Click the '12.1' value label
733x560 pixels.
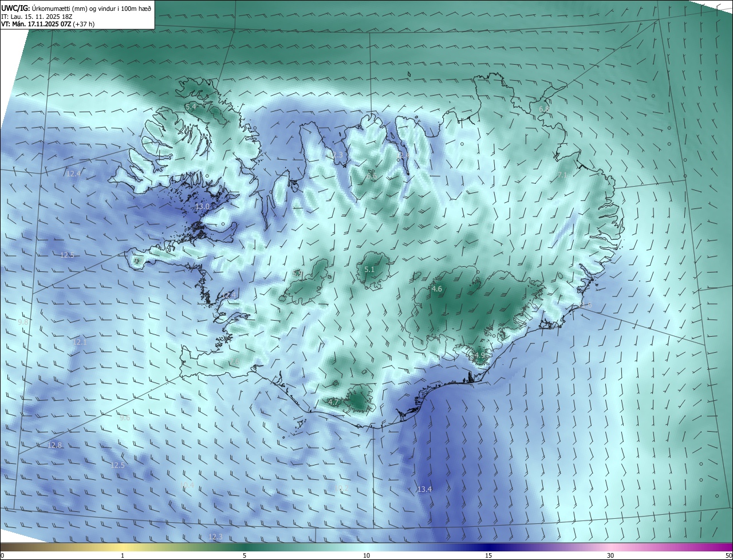coord(79,342)
